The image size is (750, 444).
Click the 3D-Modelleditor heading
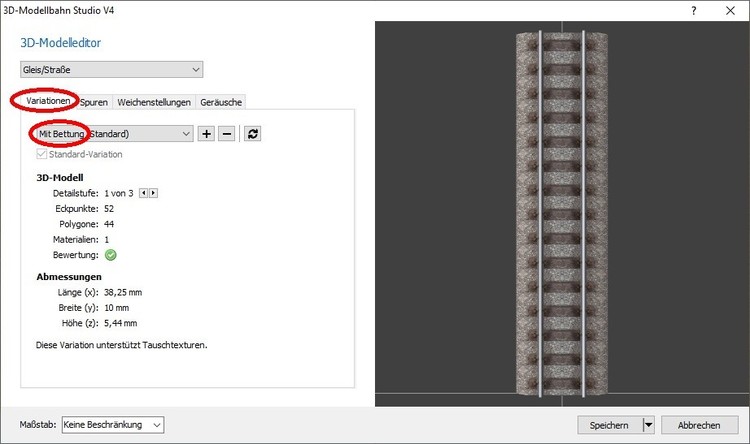tap(60, 43)
